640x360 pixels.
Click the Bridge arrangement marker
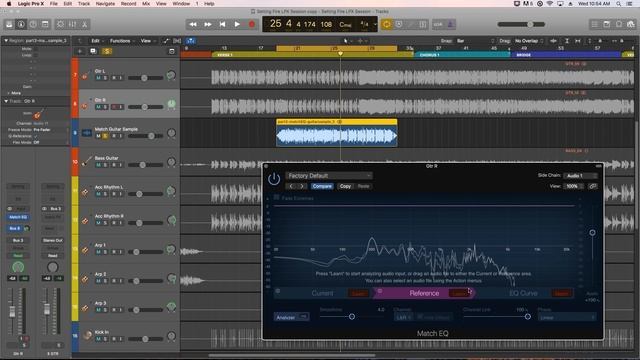click(566, 55)
